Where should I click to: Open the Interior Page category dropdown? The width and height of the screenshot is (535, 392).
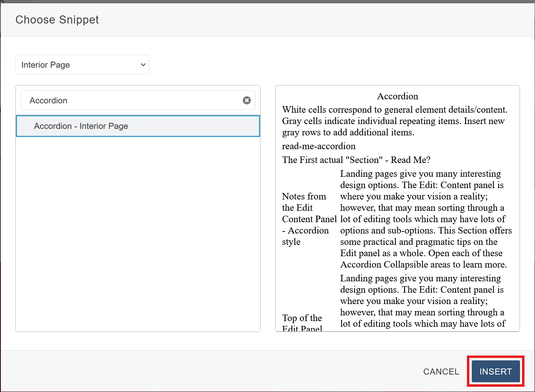pyautogui.click(x=82, y=65)
